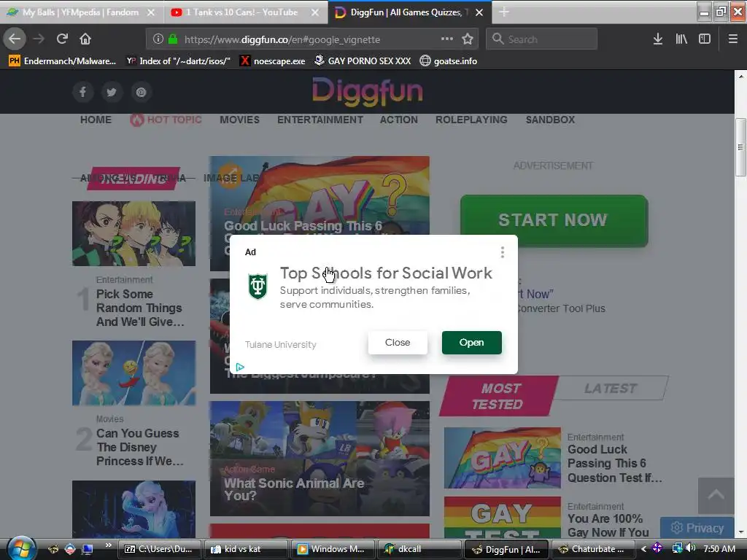747x560 pixels.
Task: Click the AdChoices triangle icon
Action: click(240, 367)
